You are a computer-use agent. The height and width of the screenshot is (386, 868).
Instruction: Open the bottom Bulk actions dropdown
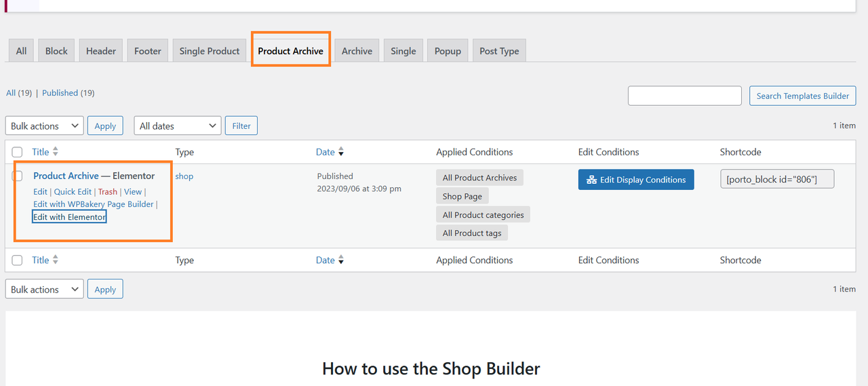tap(44, 289)
